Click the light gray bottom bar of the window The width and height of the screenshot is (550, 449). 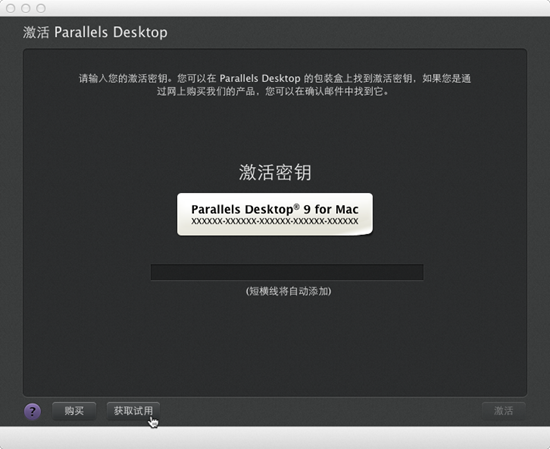(275, 437)
